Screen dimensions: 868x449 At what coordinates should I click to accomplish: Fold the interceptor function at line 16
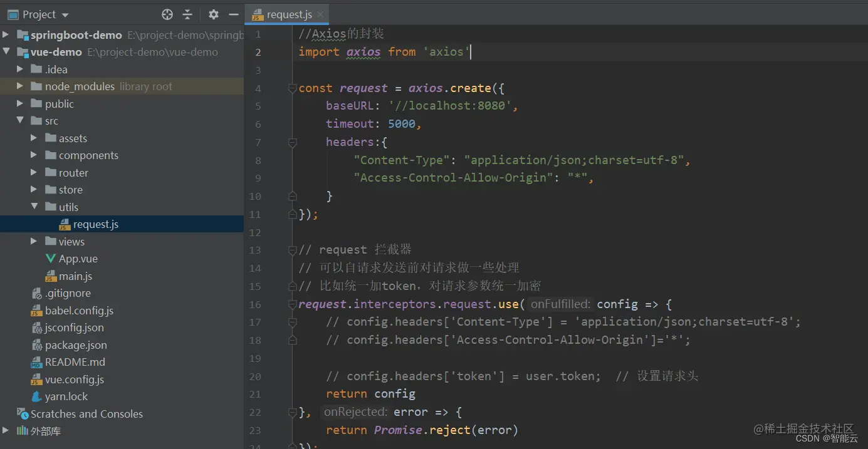pyautogui.click(x=292, y=304)
